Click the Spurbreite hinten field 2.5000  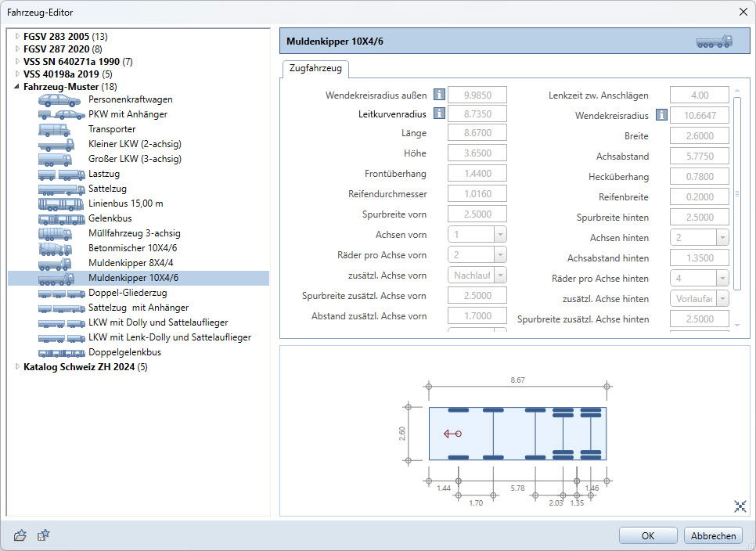[700, 218]
